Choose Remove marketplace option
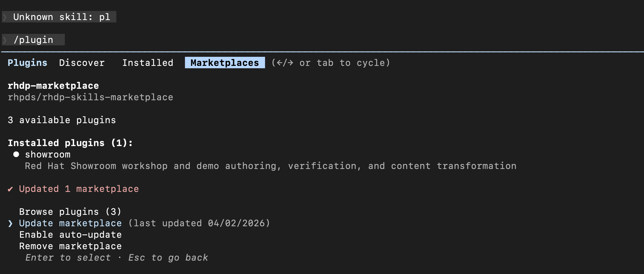The height and width of the screenshot is (274, 644). [x=70, y=246]
